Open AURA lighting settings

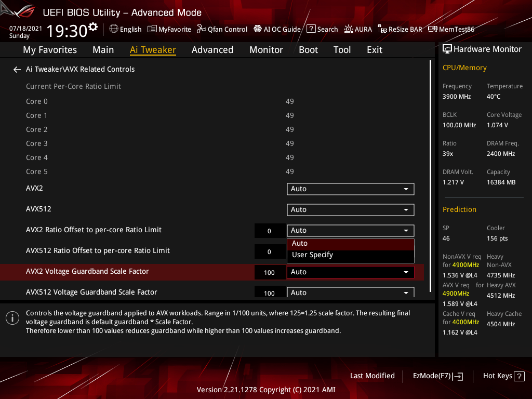[x=358, y=29]
